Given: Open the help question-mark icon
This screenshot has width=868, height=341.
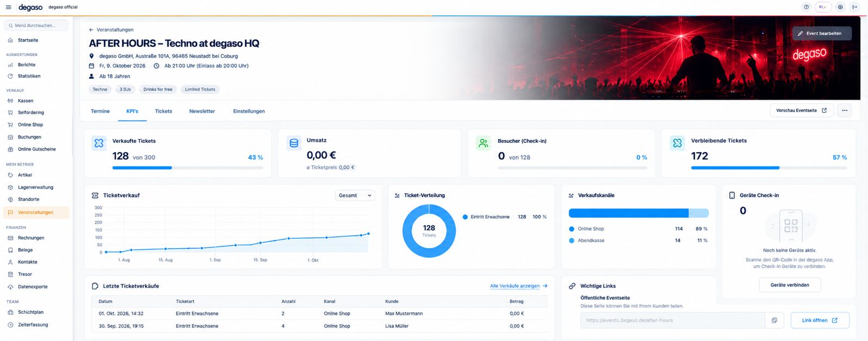Looking at the screenshot, I should point(806,7).
